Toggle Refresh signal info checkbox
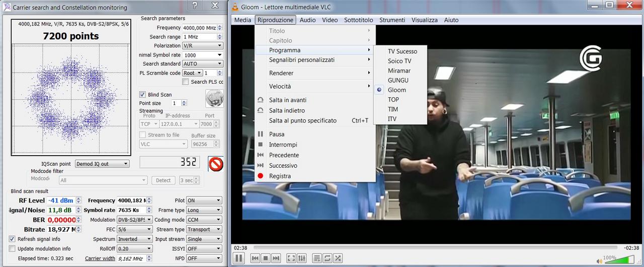644x267 pixels. click(12, 239)
